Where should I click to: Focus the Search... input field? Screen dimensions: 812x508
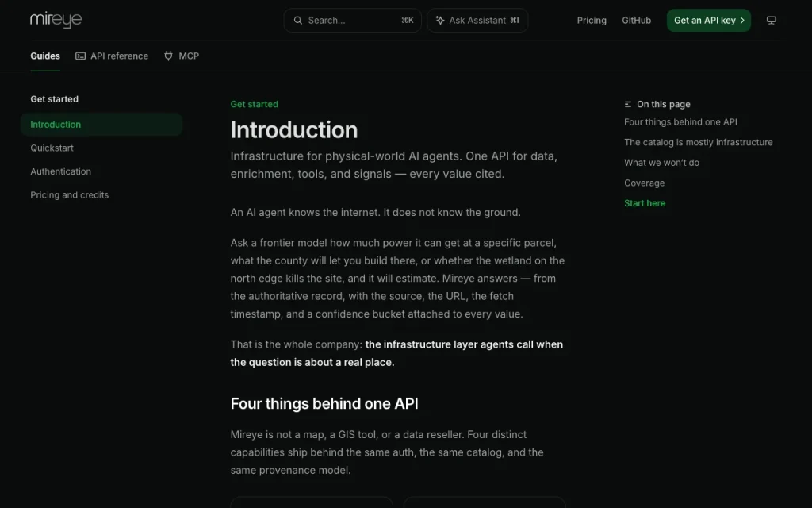[x=352, y=20]
